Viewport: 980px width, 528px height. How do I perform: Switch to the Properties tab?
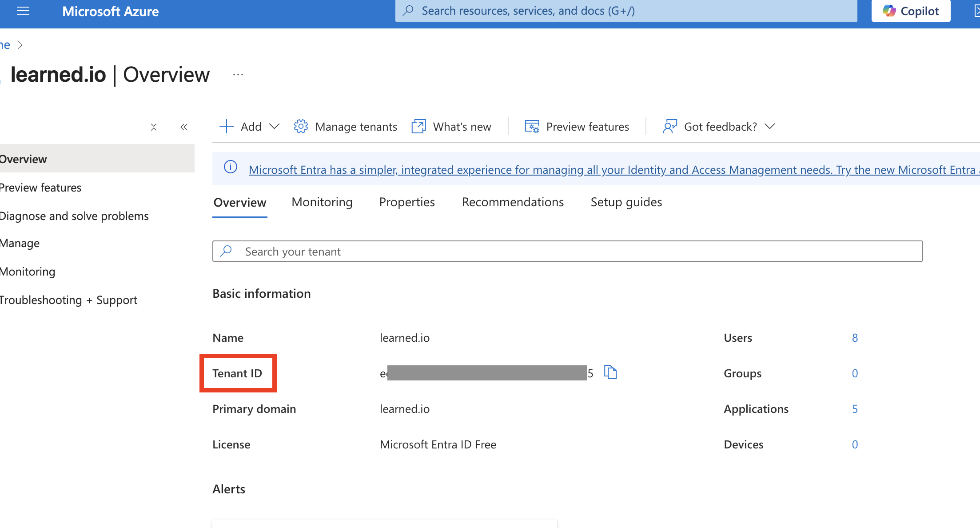click(x=407, y=202)
